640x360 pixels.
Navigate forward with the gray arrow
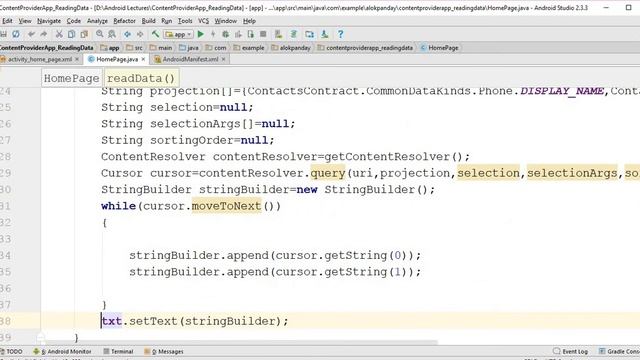point(140,34)
